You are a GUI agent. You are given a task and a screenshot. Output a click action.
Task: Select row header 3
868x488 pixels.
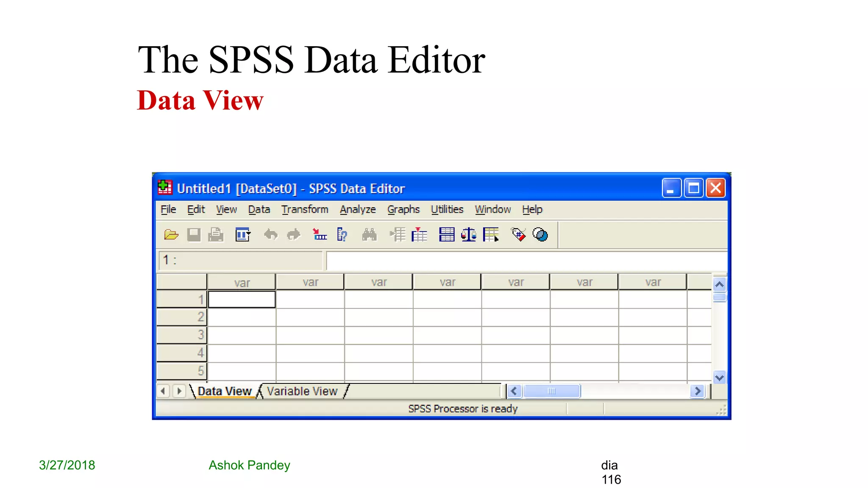tap(181, 335)
